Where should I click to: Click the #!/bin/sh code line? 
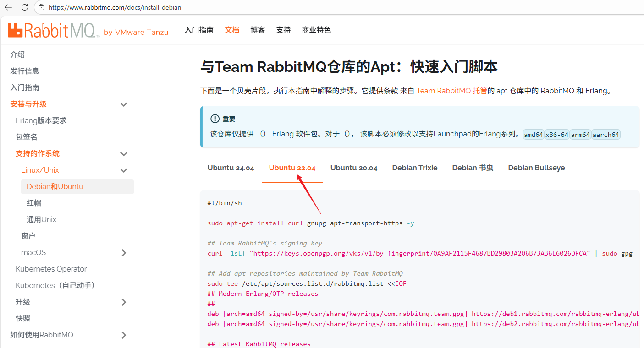click(x=225, y=203)
